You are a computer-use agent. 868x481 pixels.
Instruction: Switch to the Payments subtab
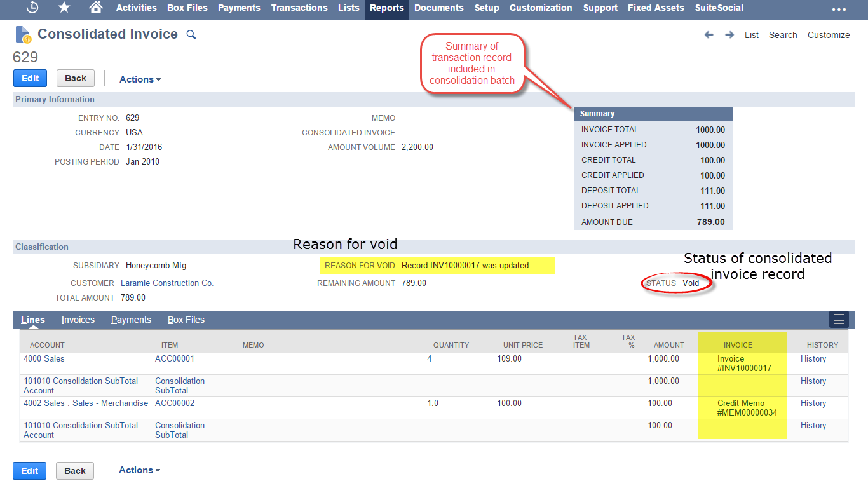[131, 320]
